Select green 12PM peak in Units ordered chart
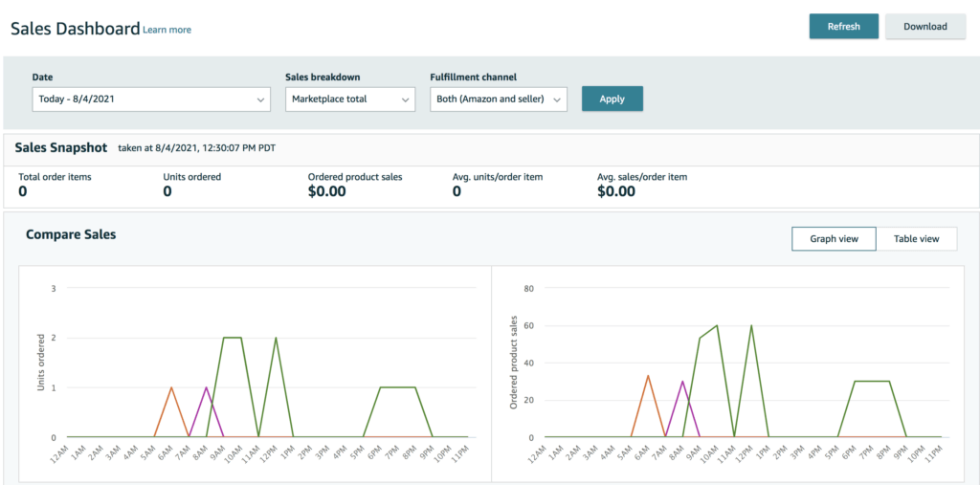 tap(276, 338)
